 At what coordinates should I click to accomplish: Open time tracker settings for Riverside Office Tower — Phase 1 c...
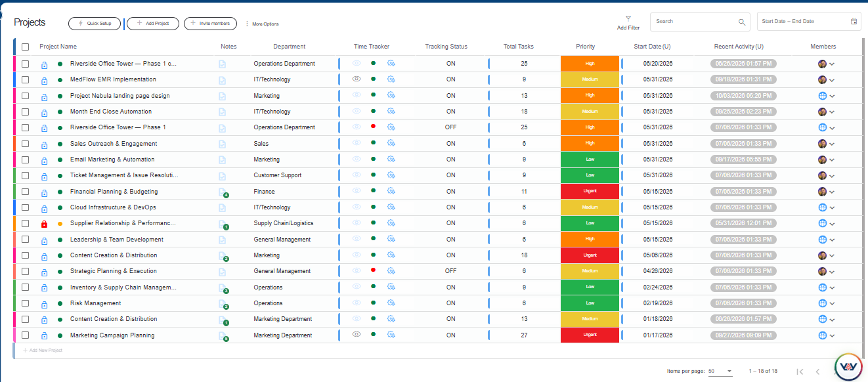click(391, 64)
